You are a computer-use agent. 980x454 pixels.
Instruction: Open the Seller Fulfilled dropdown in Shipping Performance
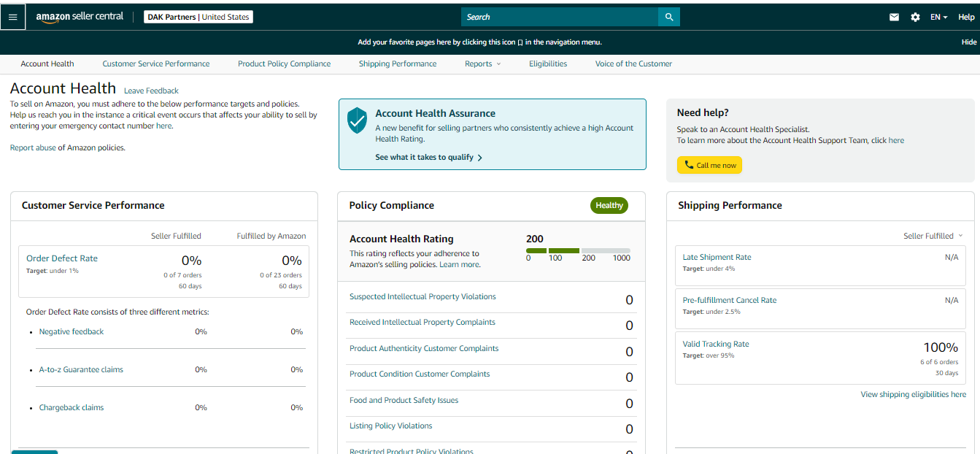[x=933, y=236]
